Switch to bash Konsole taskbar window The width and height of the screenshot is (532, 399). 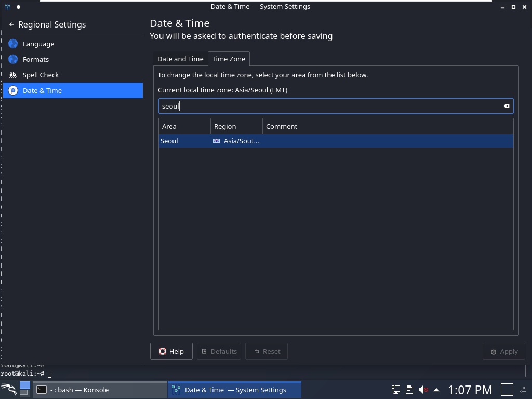[100, 390]
